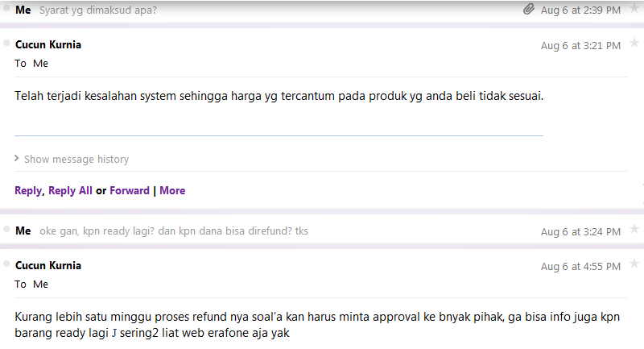The height and width of the screenshot is (349, 644).
Task: Star the Aug 6 2:39 PM message
Action: click(634, 8)
